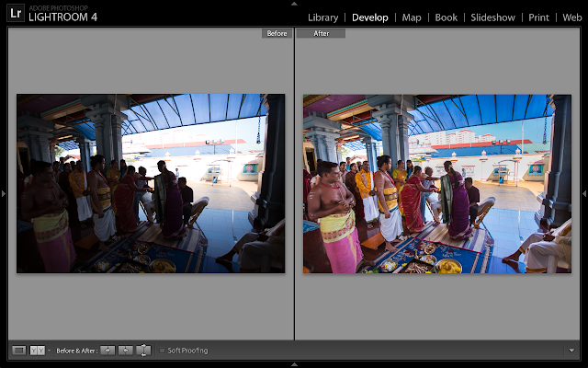This screenshot has height=368, width=588.
Task: Expand the right panel arrow
Action: (584, 193)
